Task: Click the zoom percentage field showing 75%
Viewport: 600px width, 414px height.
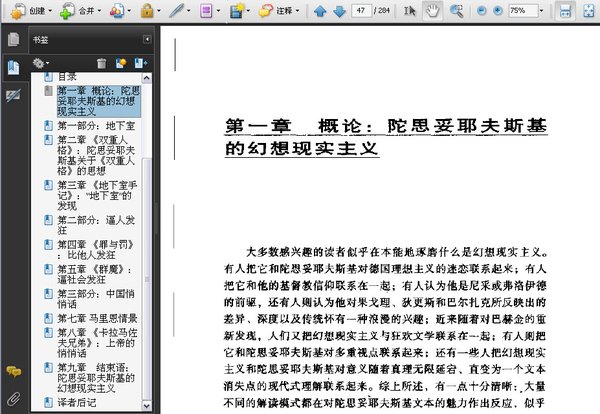Action: tap(523, 11)
